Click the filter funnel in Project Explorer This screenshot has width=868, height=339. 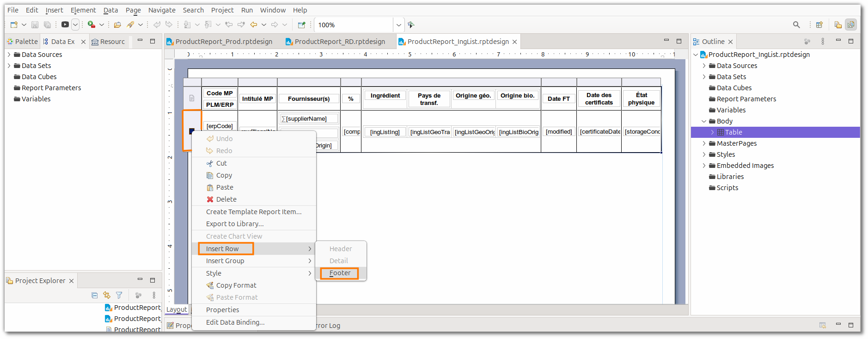(x=119, y=295)
